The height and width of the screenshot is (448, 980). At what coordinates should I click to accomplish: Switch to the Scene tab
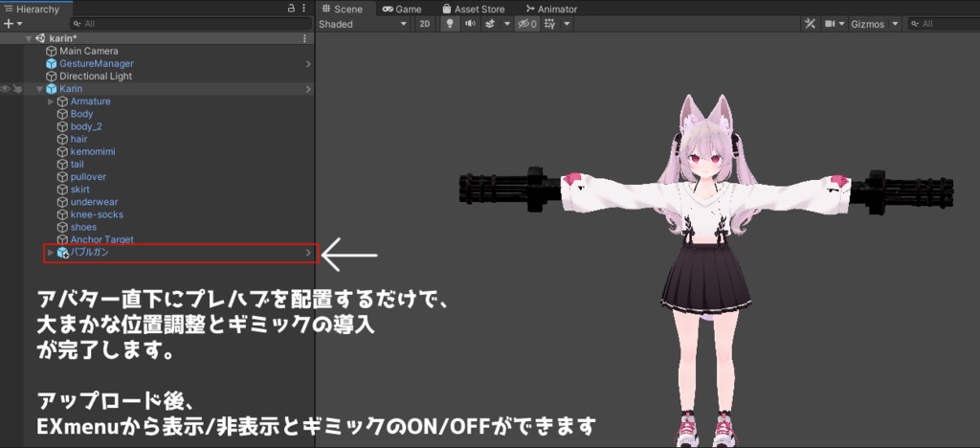click(342, 9)
